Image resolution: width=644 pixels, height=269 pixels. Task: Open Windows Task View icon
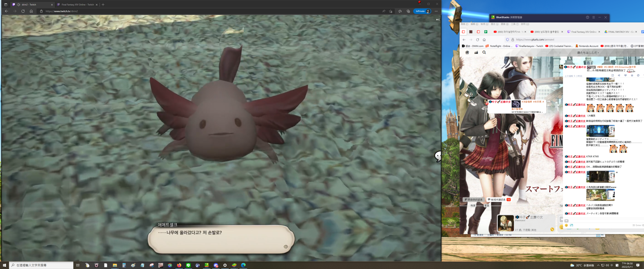click(x=78, y=265)
